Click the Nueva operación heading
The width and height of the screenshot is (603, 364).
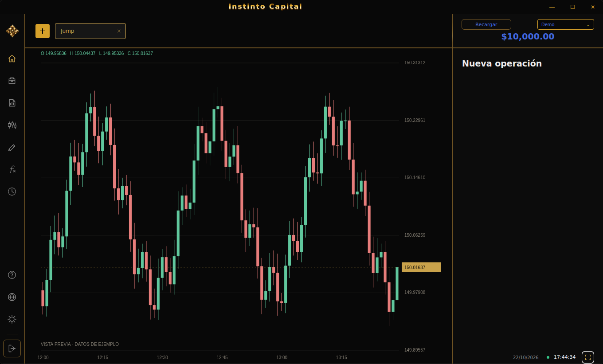[502, 63]
